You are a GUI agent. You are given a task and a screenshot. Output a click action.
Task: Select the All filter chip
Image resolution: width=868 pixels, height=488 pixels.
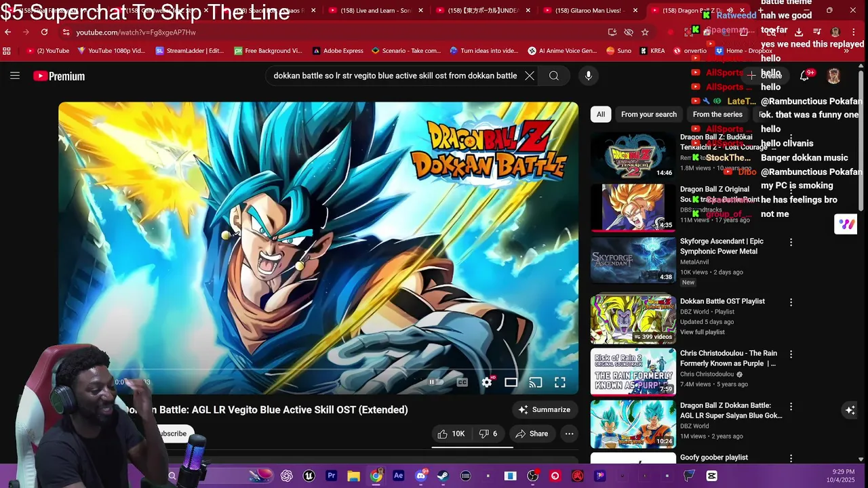pos(601,115)
